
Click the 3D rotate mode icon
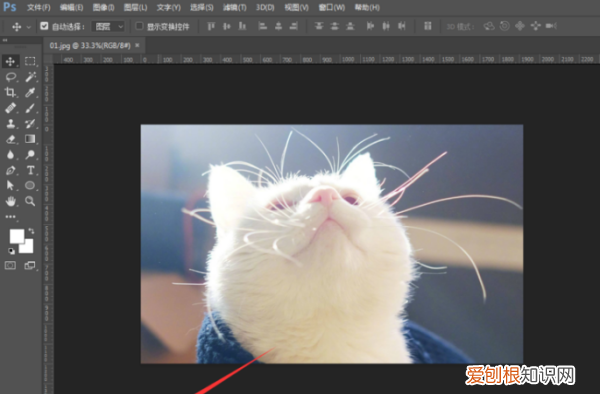pyautogui.click(x=489, y=26)
